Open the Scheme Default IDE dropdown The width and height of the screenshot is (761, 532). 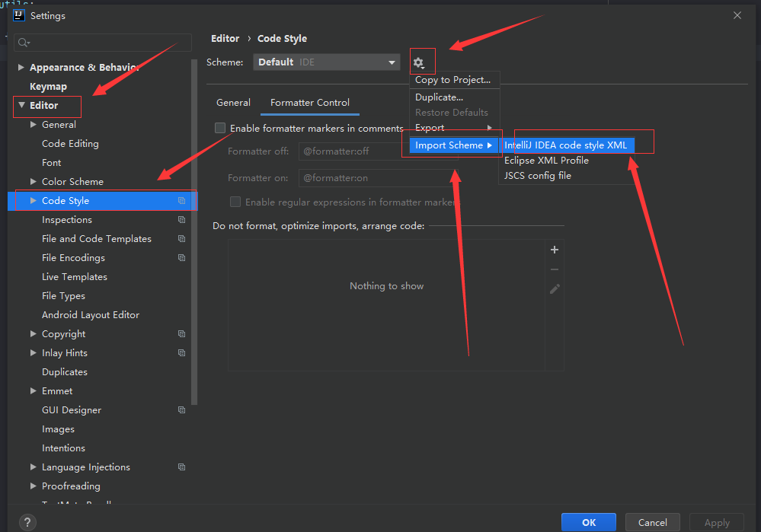[326, 62]
